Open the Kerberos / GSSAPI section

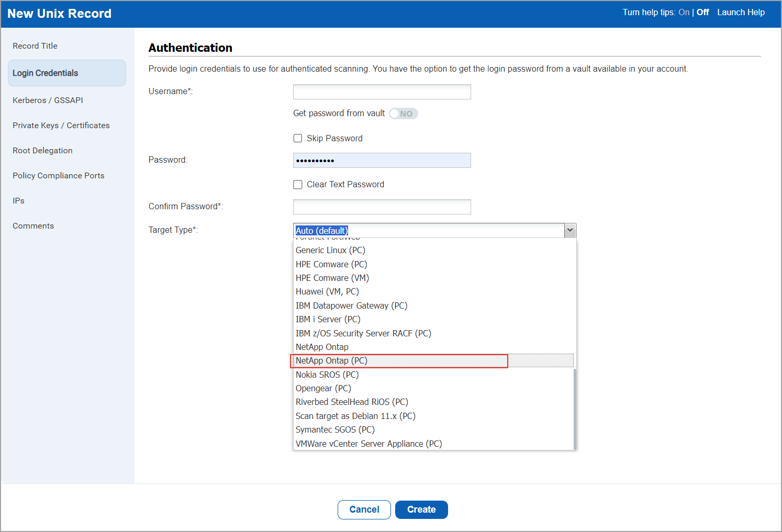48,100
